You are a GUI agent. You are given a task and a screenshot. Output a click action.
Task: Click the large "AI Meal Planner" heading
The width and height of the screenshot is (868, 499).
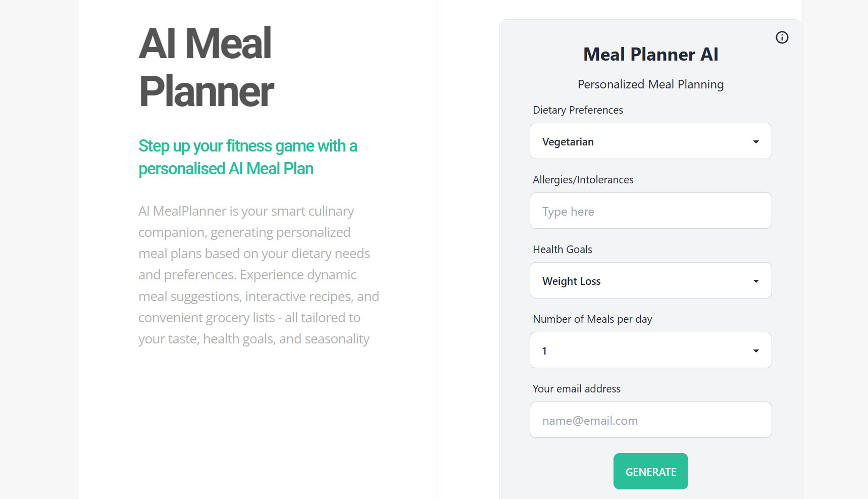click(206, 67)
